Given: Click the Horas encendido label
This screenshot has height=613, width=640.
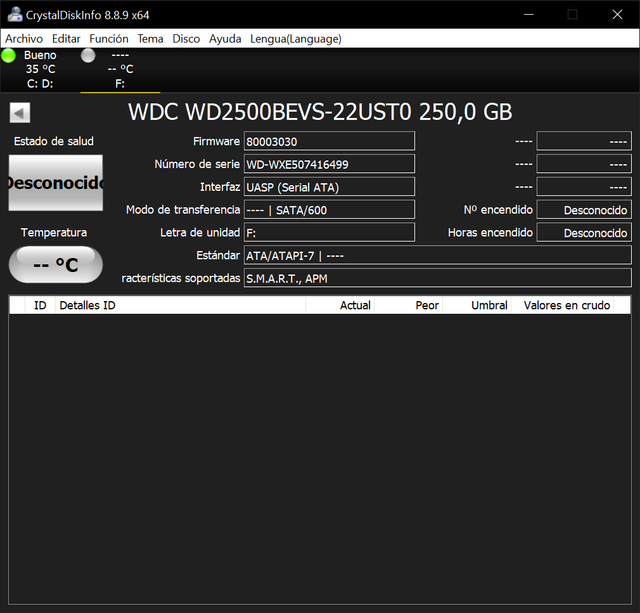Looking at the screenshot, I should pyautogui.click(x=490, y=233).
